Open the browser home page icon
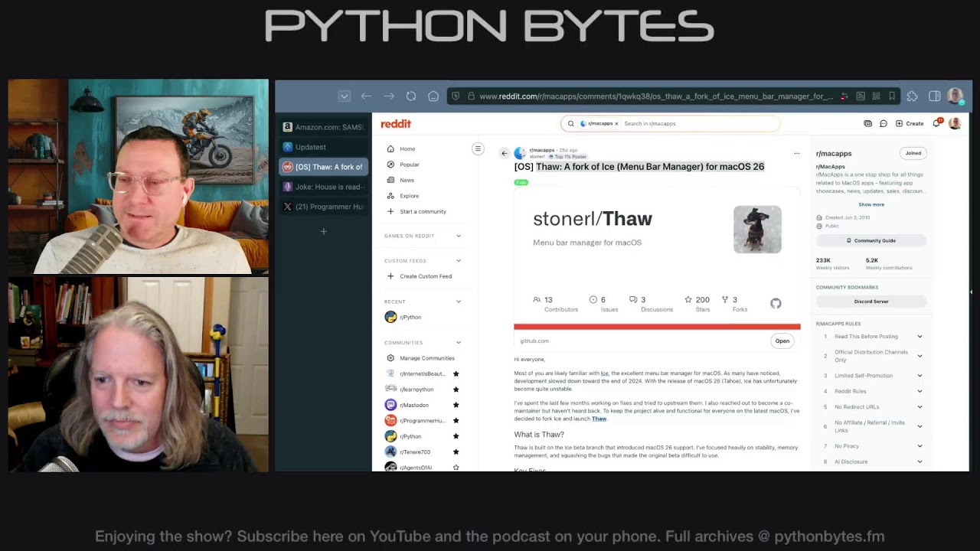Screen dimensions: 980x551 pyautogui.click(x=433, y=96)
